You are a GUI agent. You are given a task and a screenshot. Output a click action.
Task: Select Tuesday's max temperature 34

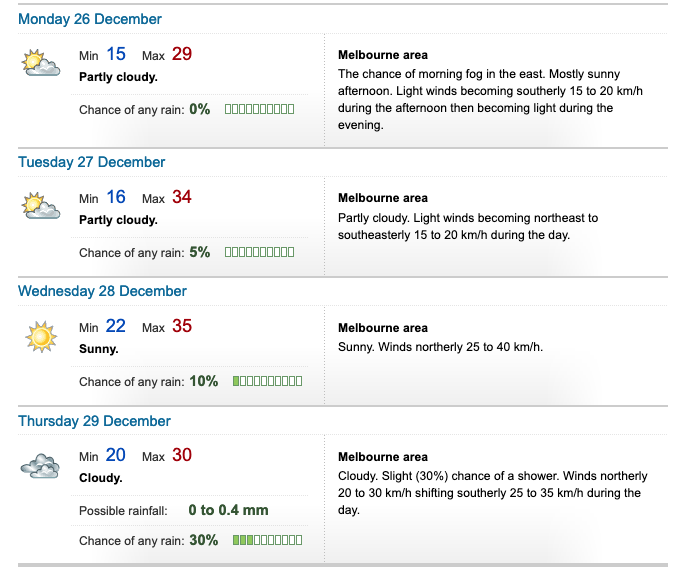[182, 197]
